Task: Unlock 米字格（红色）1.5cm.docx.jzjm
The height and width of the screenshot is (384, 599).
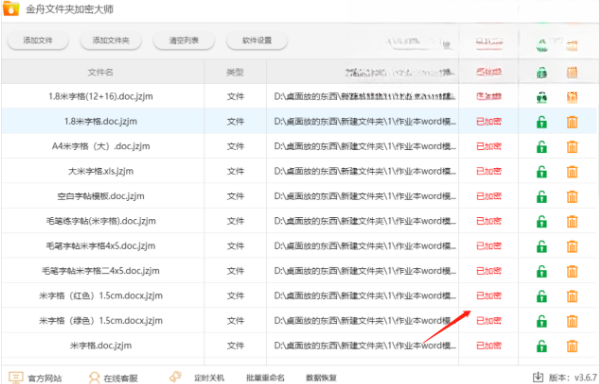Action: (x=542, y=296)
